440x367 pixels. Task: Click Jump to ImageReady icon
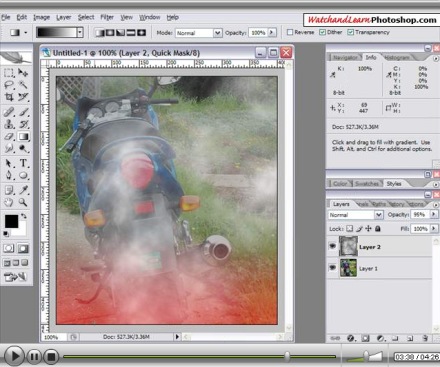(15, 277)
